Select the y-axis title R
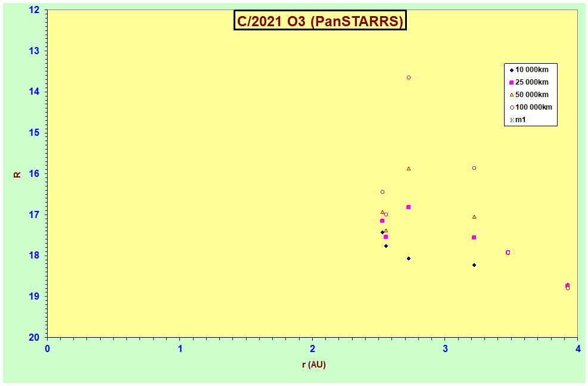This screenshot has height=386, width=588. 17,175
